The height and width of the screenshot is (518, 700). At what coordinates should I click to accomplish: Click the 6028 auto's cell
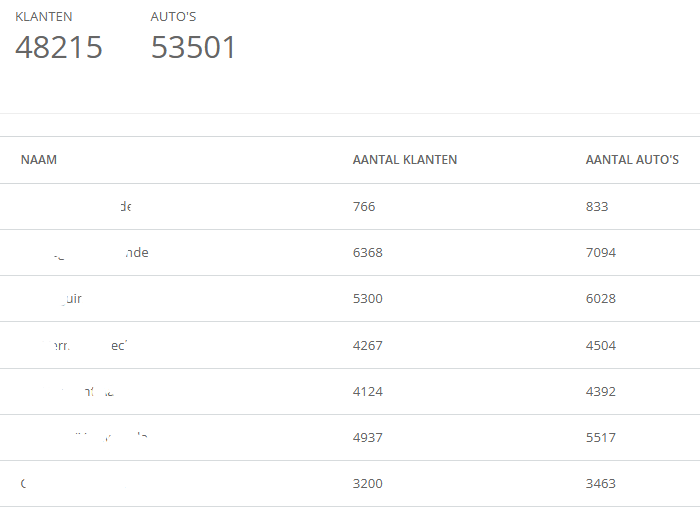coord(601,299)
